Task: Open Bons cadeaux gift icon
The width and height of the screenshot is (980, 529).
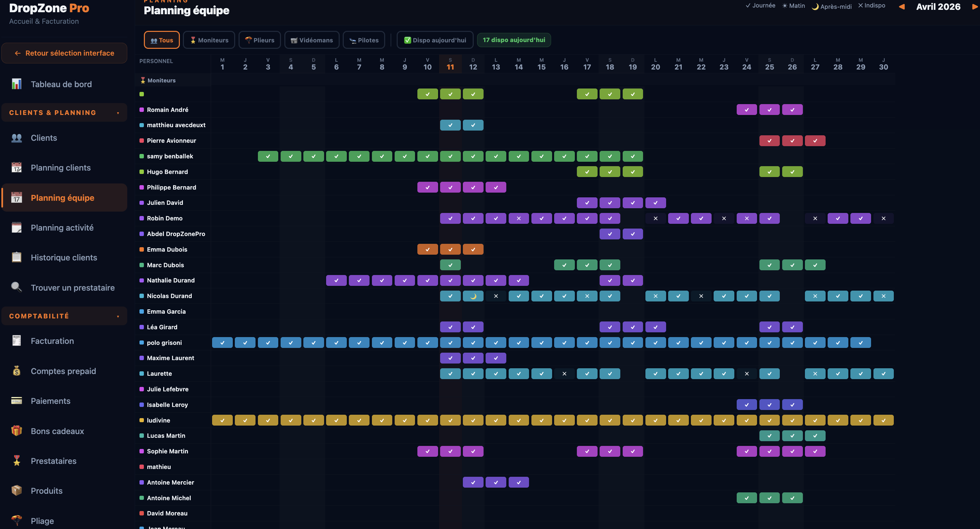Action: (16, 431)
